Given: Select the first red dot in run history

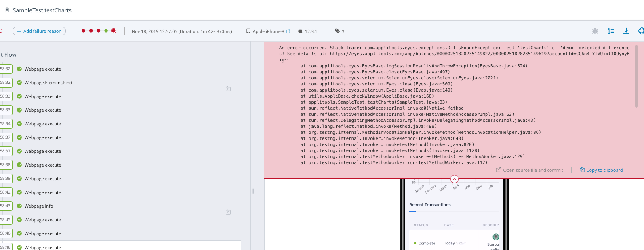Looking at the screenshot, I should (83, 31).
